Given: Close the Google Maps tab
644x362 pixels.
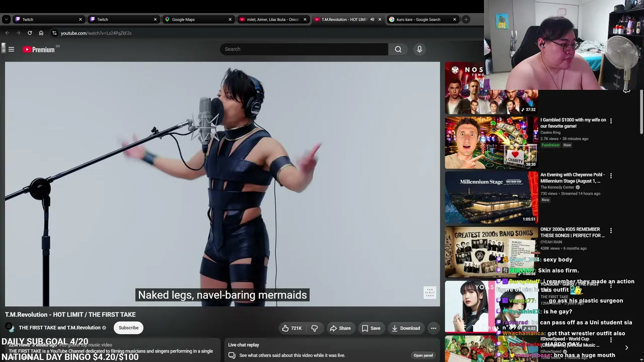Looking at the screenshot, I should (230, 20).
